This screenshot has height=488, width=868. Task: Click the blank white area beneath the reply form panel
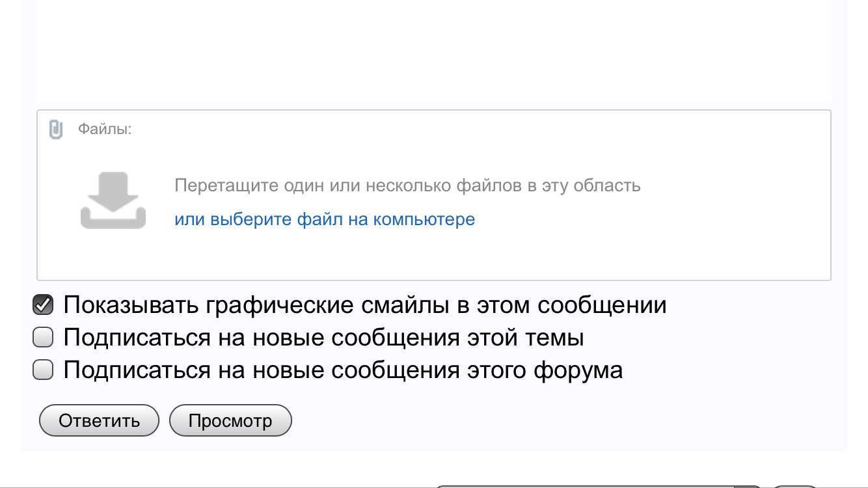[x=260, y=468]
